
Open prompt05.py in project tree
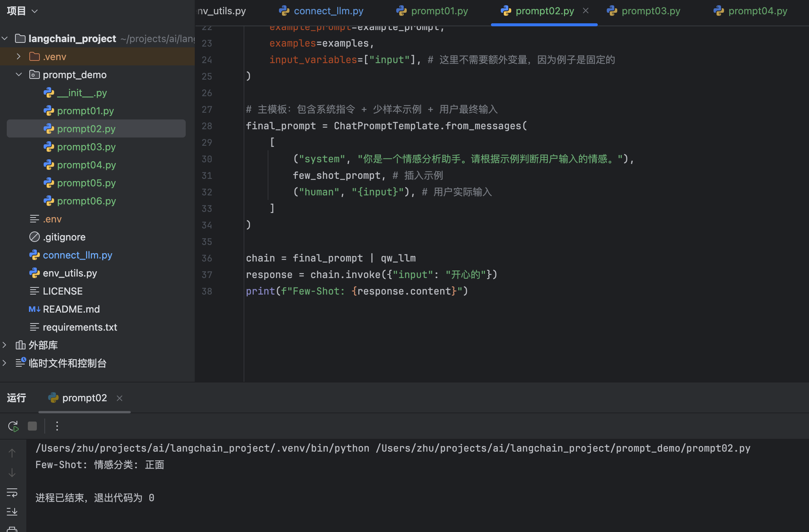[86, 183]
